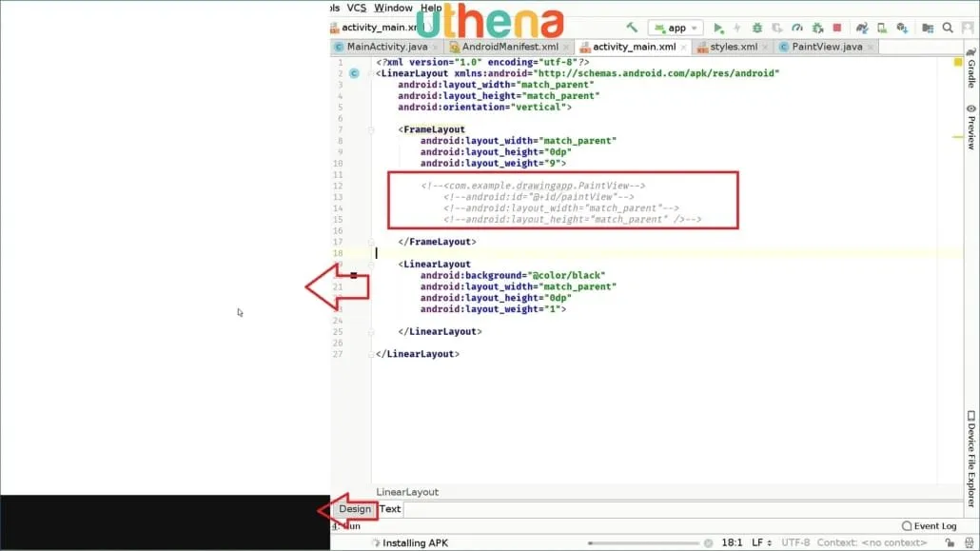Click the Apply Changes lightning icon
The image size is (980, 551).
point(737,28)
